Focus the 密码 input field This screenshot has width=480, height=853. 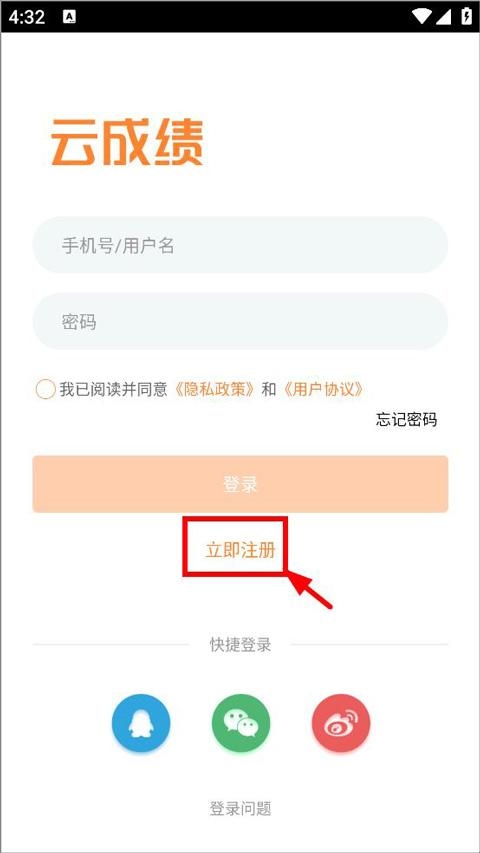pyautogui.click(x=240, y=321)
